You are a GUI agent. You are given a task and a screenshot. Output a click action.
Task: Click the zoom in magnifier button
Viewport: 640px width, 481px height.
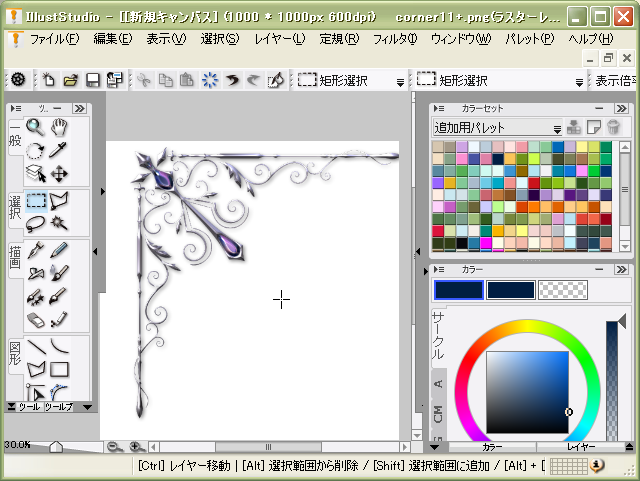coord(137,447)
